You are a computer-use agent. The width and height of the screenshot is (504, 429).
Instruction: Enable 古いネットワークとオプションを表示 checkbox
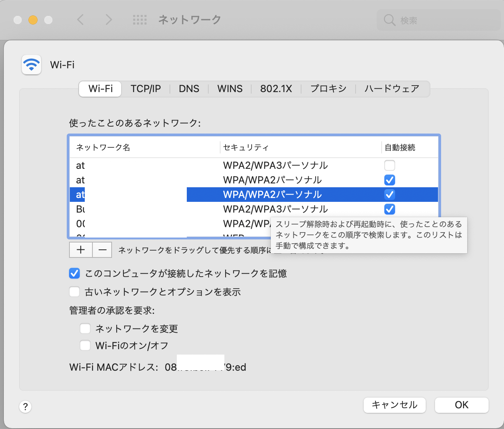tap(74, 292)
